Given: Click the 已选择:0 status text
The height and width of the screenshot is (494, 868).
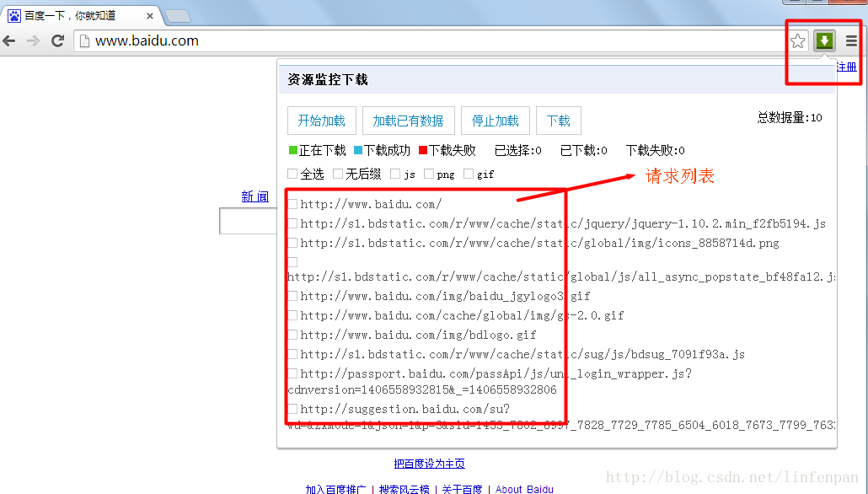Looking at the screenshot, I should [x=518, y=150].
